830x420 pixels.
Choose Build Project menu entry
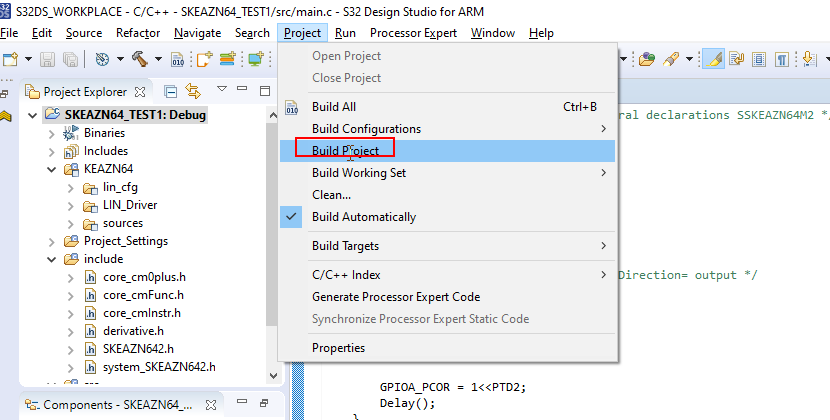447,151
